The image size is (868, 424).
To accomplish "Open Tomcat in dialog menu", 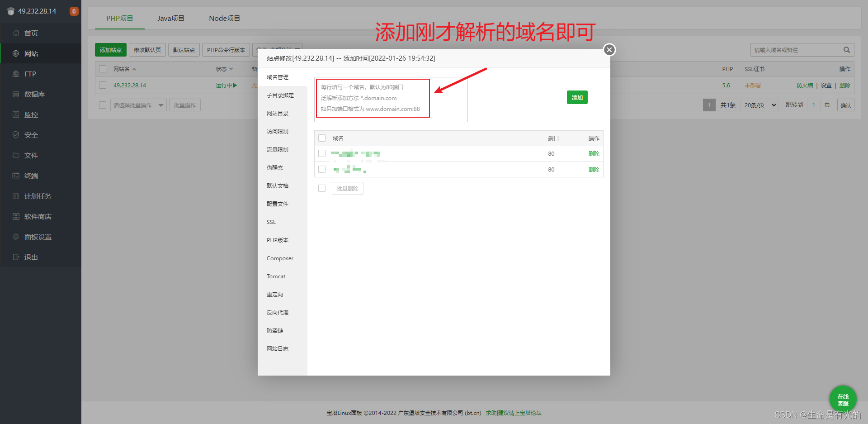I will point(283,276).
